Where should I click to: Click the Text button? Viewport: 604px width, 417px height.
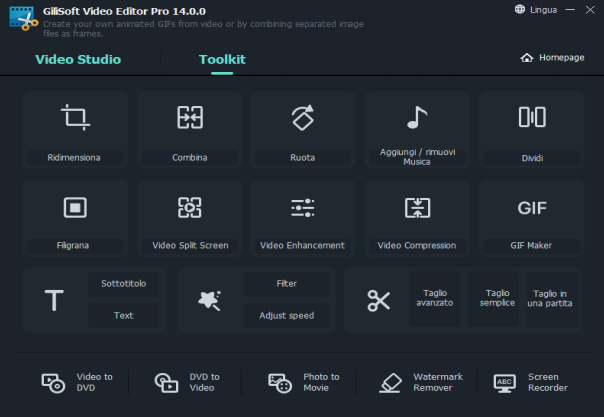point(124,316)
